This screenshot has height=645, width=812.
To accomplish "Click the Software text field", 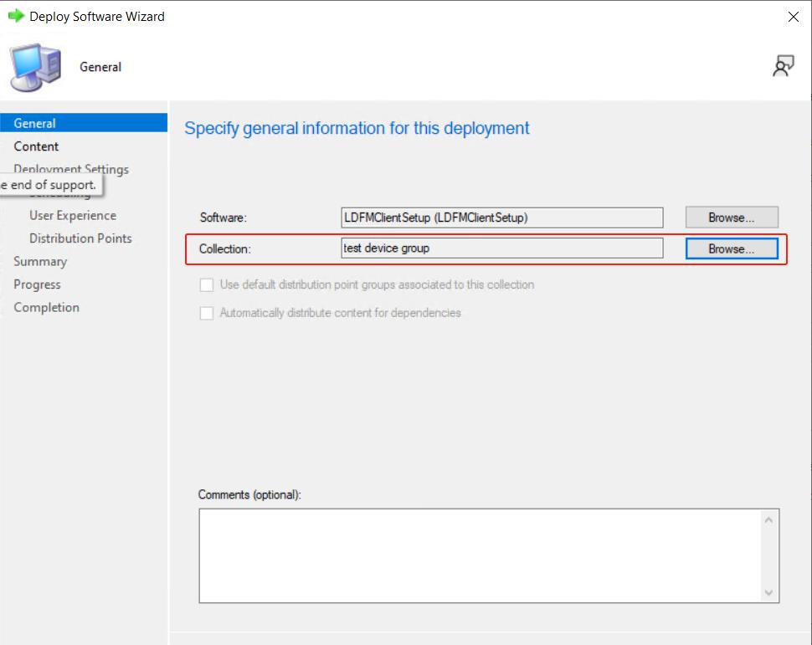I will point(501,218).
